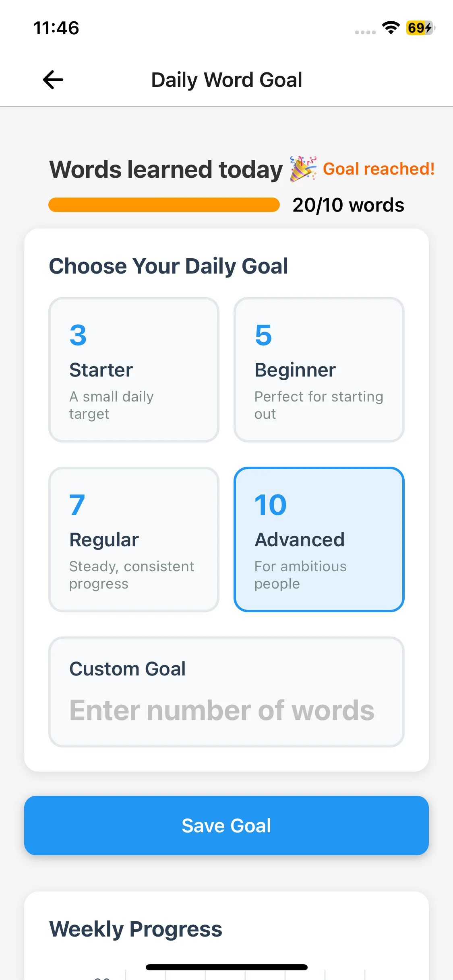453x980 pixels.
Task: Tap the Weekly Progress heading
Action: click(136, 929)
